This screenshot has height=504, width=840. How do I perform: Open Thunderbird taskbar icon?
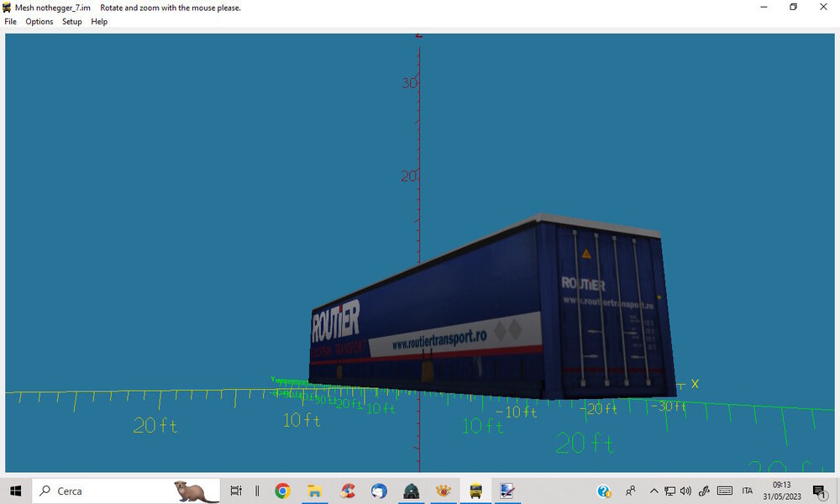380,491
